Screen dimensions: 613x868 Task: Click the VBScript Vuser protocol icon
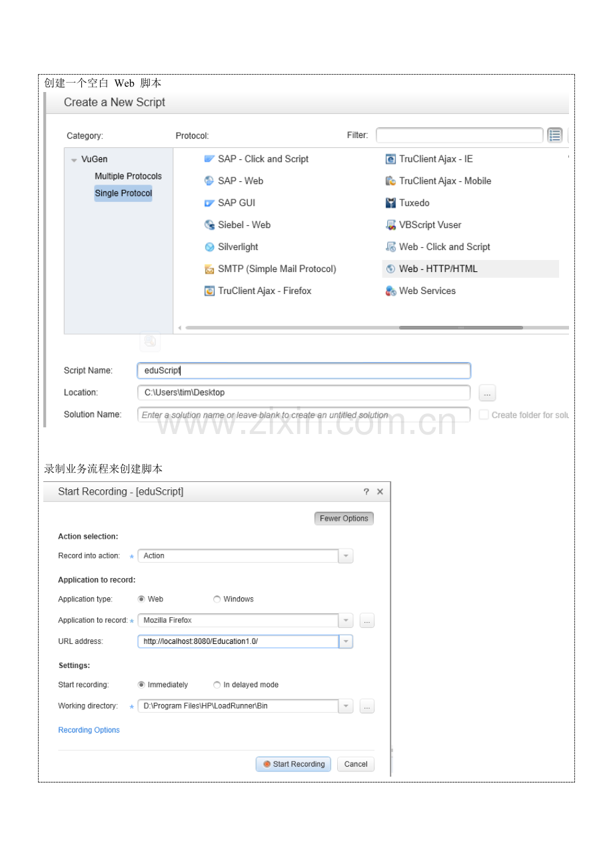(391, 225)
